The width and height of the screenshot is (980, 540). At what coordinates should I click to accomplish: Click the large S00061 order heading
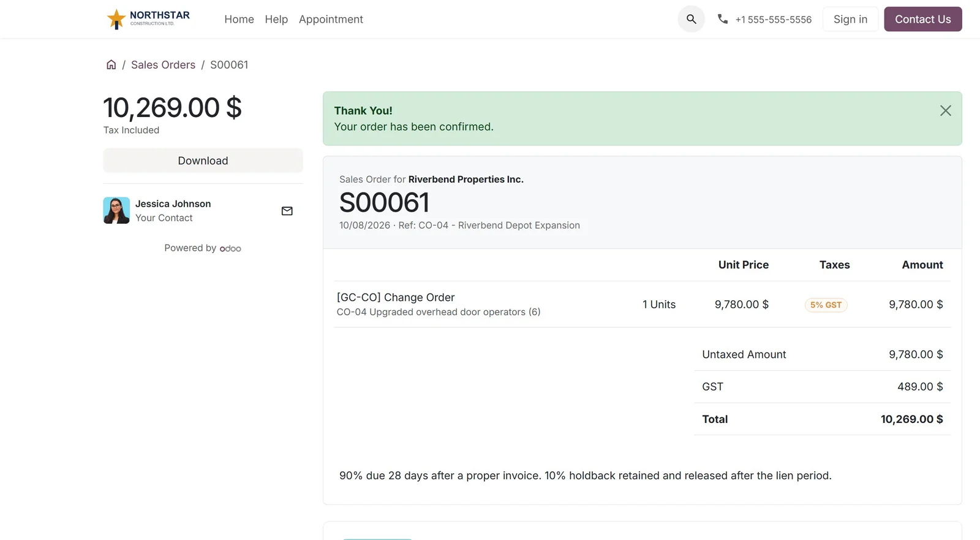pos(384,202)
